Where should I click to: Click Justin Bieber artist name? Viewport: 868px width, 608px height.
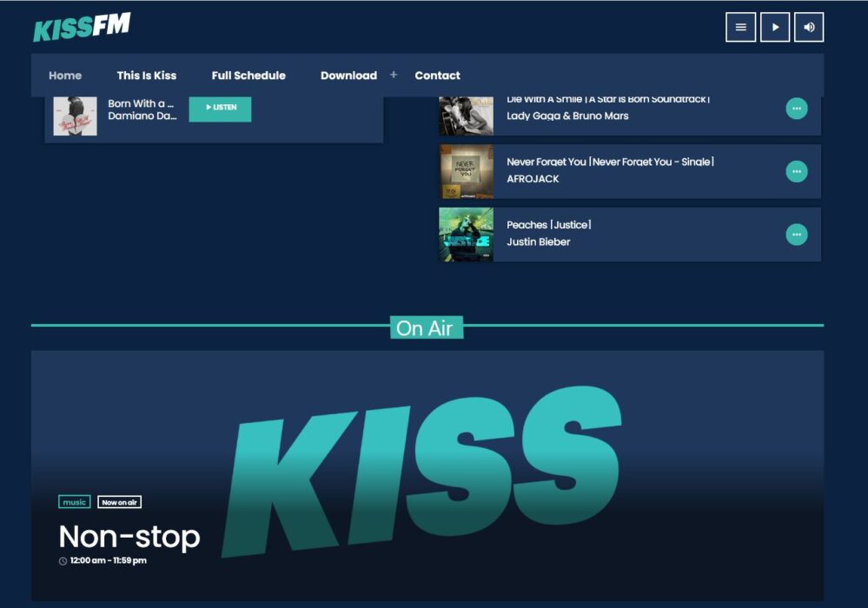coord(539,241)
